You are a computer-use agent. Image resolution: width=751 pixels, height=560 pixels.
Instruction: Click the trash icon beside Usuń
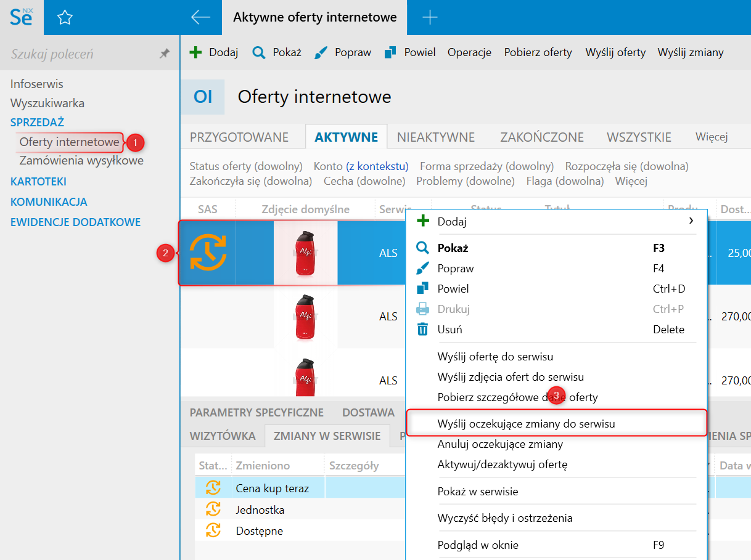coord(422,329)
